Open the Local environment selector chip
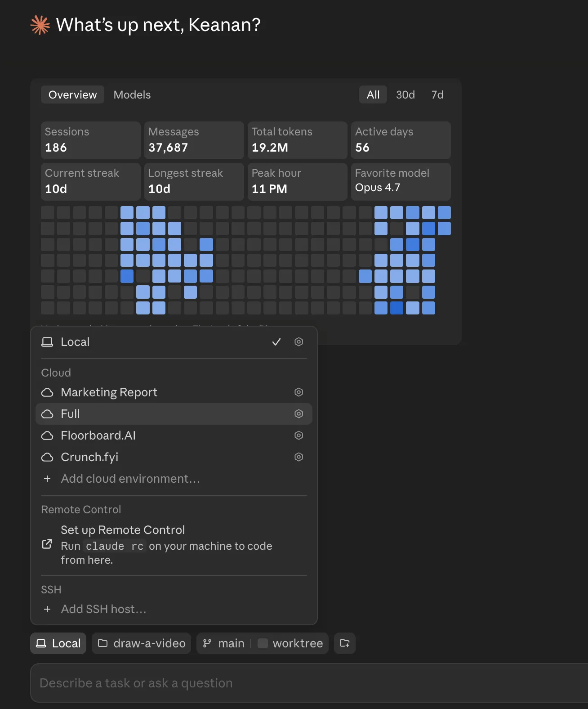 click(x=58, y=643)
